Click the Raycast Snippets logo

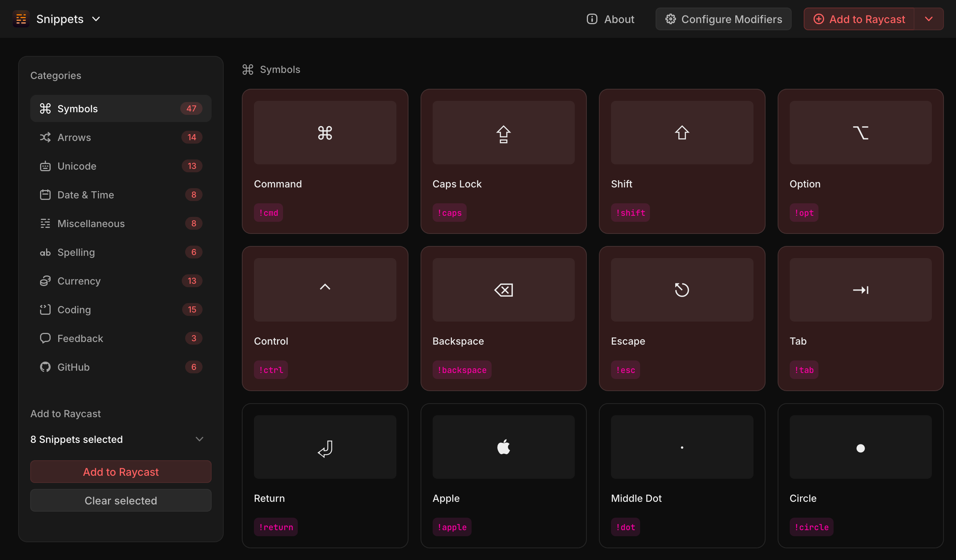click(21, 19)
